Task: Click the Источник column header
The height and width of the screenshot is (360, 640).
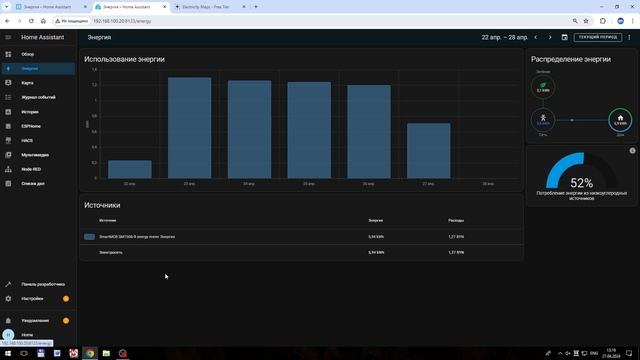Action: (108, 220)
